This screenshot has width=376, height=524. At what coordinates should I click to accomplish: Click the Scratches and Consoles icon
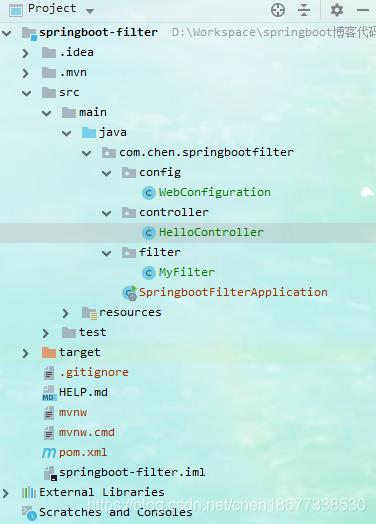(x=29, y=513)
